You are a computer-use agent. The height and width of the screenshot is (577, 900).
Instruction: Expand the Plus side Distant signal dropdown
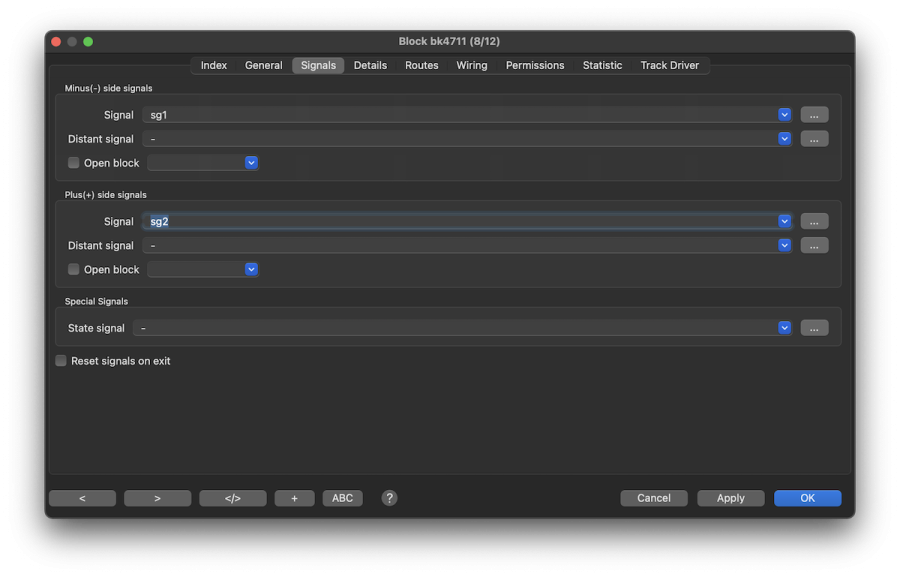784,245
